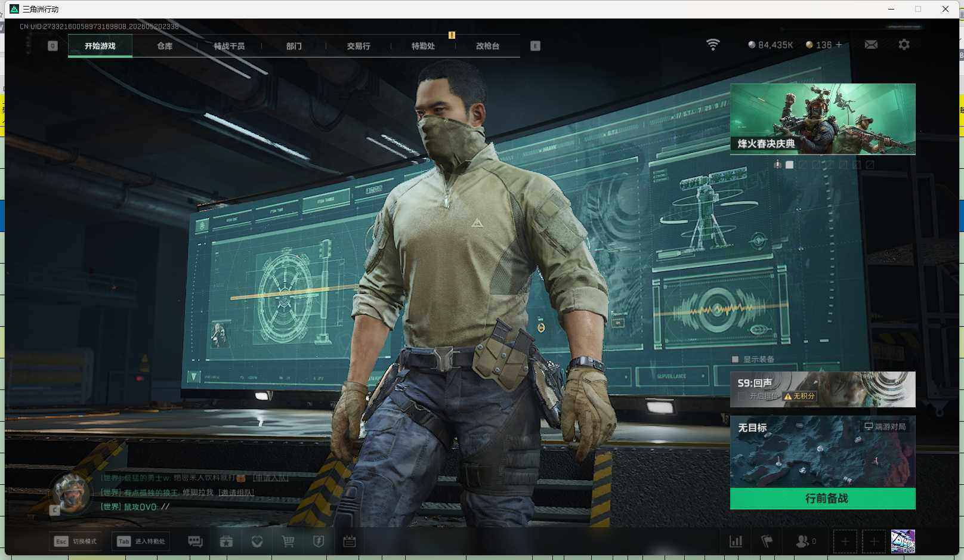This screenshot has width=964, height=560.
Task: Open the 开始游戏 tab
Action: (100, 46)
